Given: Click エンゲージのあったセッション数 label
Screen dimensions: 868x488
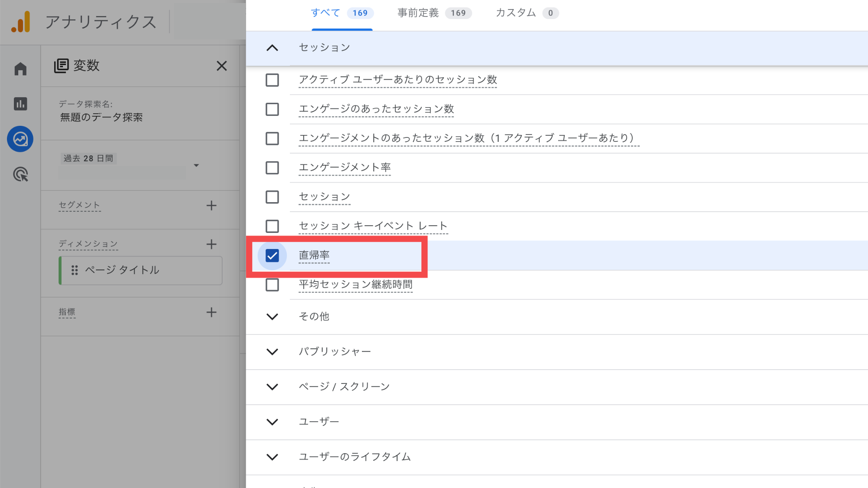Looking at the screenshot, I should click(376, 109).
